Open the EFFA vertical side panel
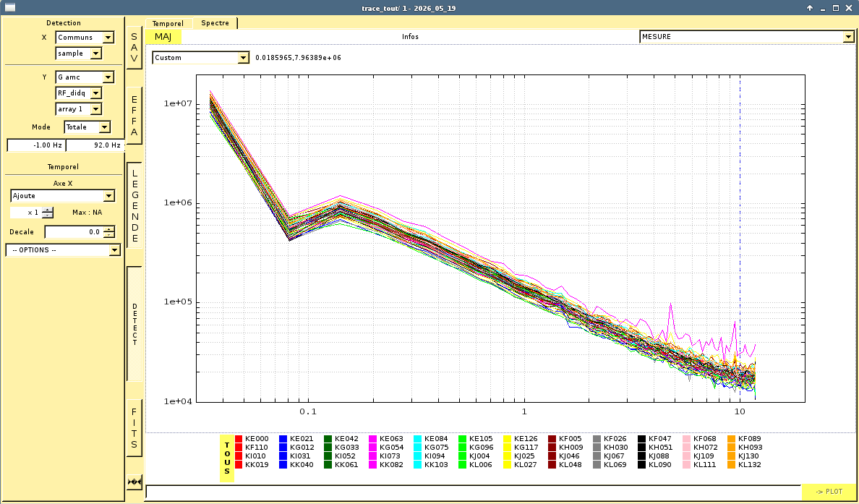The width and height of the screenshot is (859, 504). pyautogui.click(x=134, y=116)
